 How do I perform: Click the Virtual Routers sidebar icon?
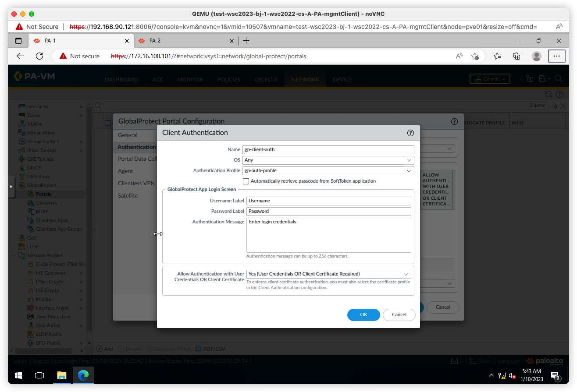tap(22, 141)
